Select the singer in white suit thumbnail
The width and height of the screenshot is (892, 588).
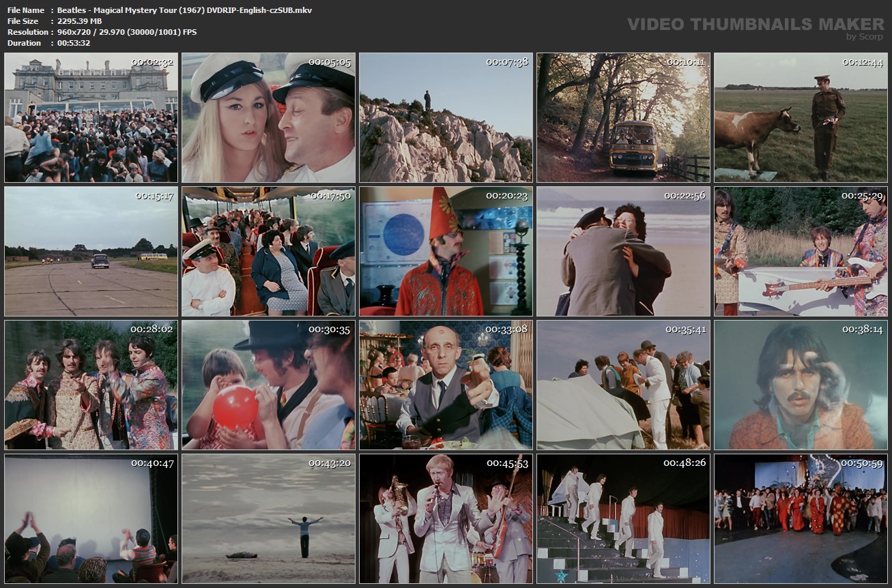click(x=446, y=518)
